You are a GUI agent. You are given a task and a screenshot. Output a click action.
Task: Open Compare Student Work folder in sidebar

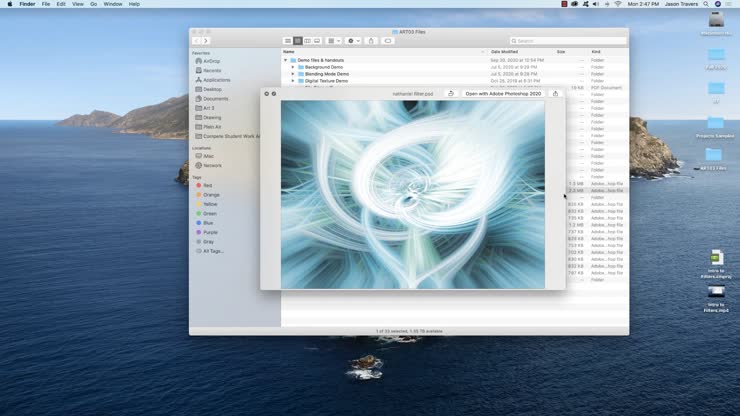pyautogui.click(x=227, y=136)
